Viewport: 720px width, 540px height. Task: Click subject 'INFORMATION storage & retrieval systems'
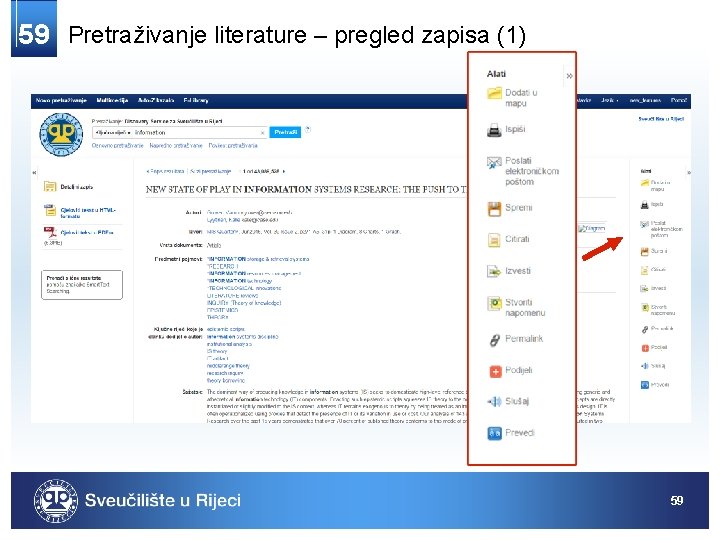point(258,259)
